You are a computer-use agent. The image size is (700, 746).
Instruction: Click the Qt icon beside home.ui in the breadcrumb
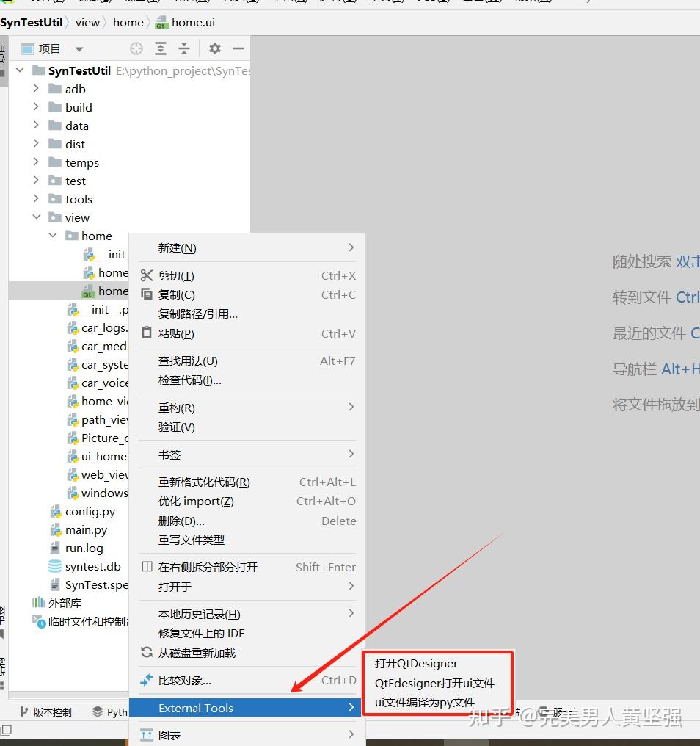pos(163,22)
